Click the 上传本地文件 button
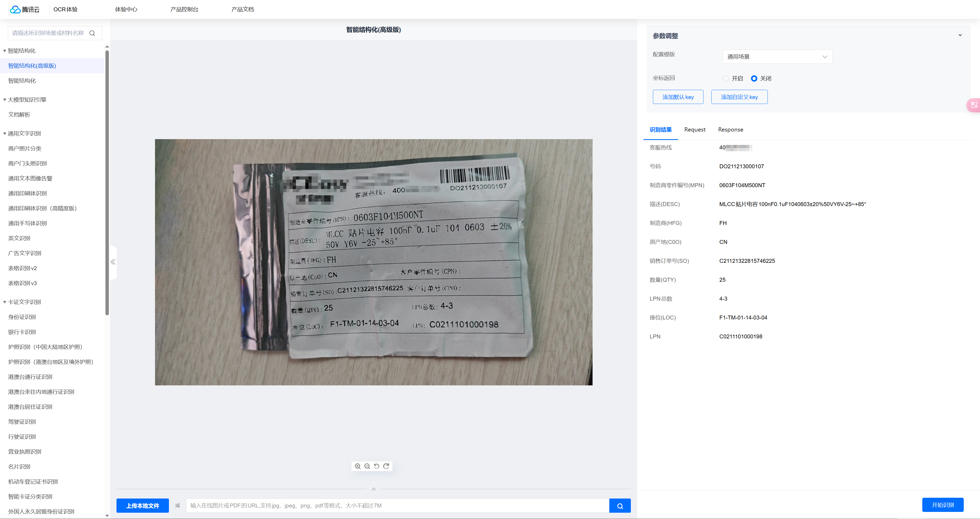 click(142, 506)
